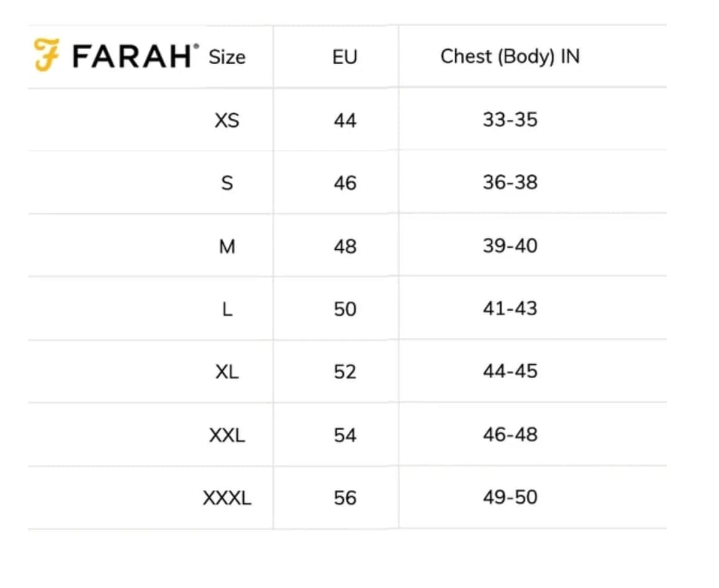Select the XS size cell

[x=227, y=120]
